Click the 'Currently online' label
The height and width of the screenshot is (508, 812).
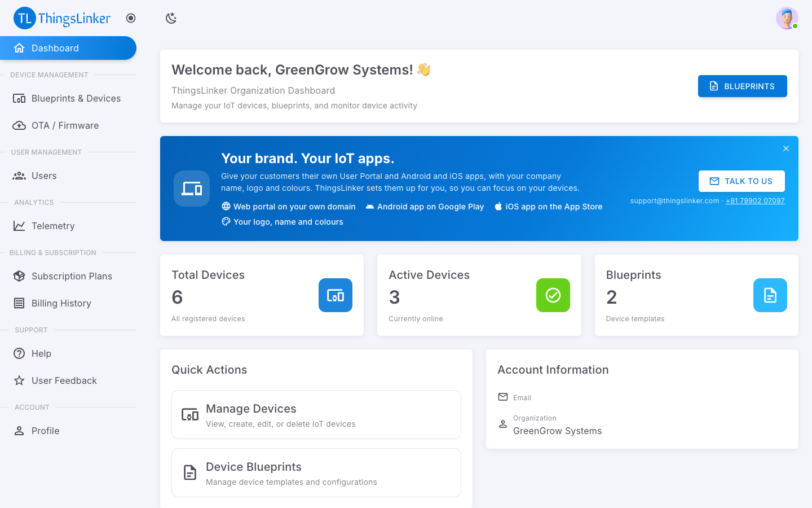coord(416,319)
